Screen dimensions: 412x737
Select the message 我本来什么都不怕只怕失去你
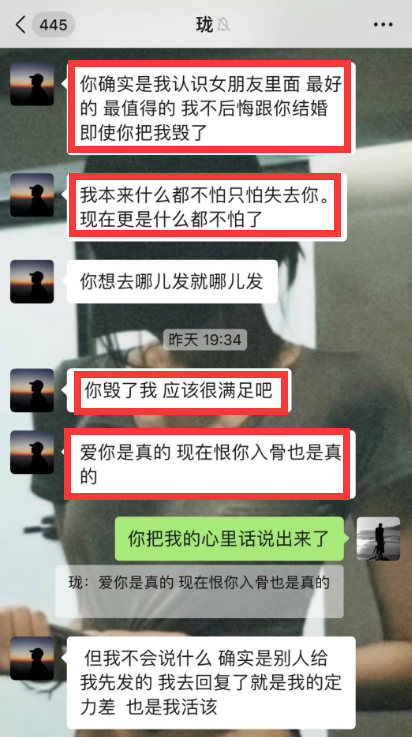point(207,207)
